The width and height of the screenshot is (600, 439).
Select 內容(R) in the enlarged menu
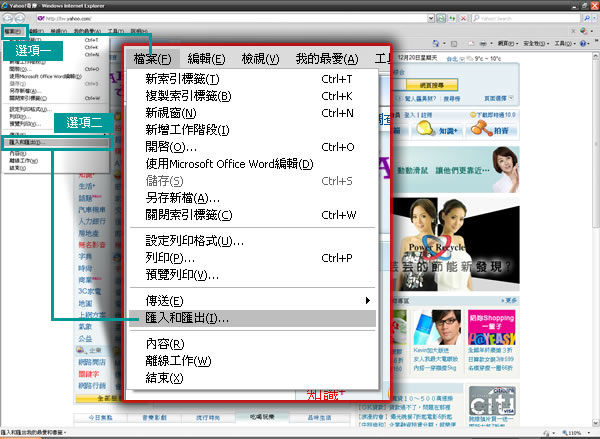click(253, 344)
